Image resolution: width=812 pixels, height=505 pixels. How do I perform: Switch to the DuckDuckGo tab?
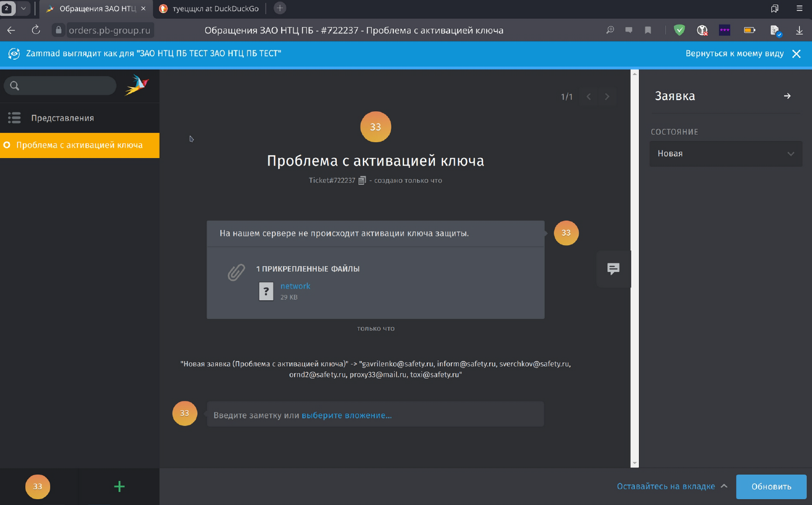[x=209, y=9]
